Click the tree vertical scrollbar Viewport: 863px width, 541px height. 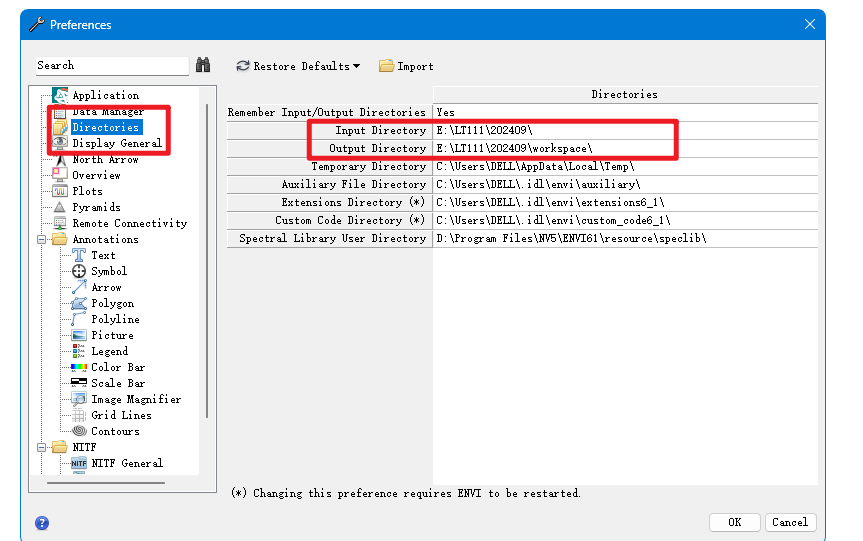pyautogui.click(x=207, y=261)
